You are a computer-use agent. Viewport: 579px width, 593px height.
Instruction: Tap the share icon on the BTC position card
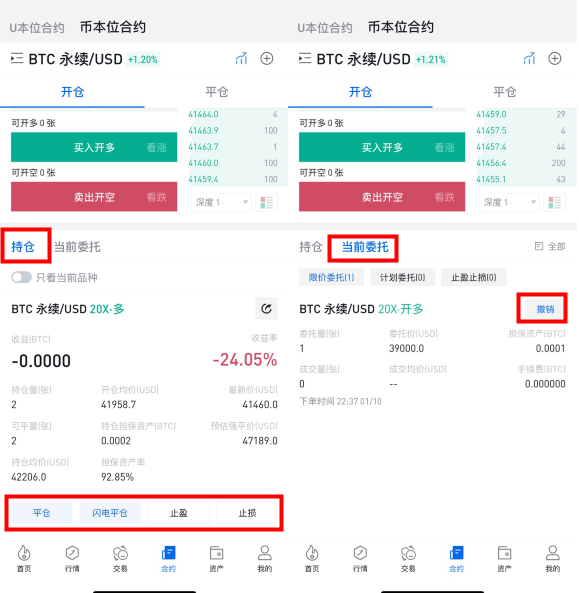[x=267, y=309]
